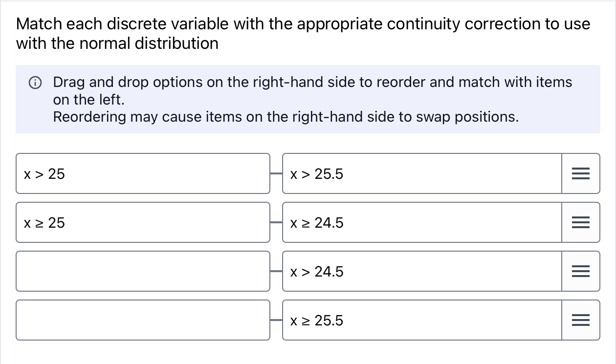
Task: Click the drag handle beside "x > 24.5"
Action: click(x=580, y=271)
